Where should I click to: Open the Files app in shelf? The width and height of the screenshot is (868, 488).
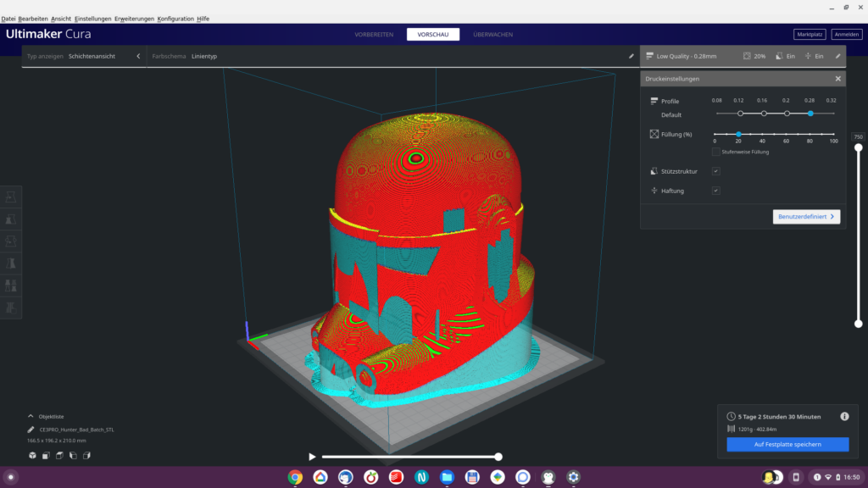point(447,477)
